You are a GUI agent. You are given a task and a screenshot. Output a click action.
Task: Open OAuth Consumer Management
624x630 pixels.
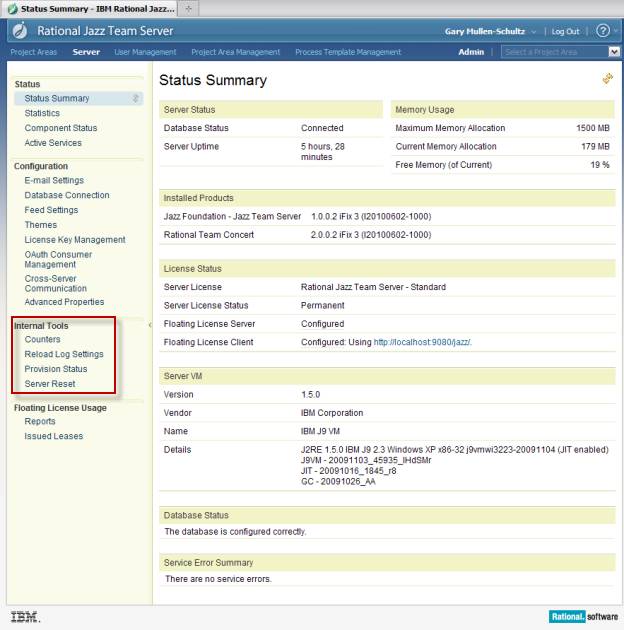(x=58, y=260)
